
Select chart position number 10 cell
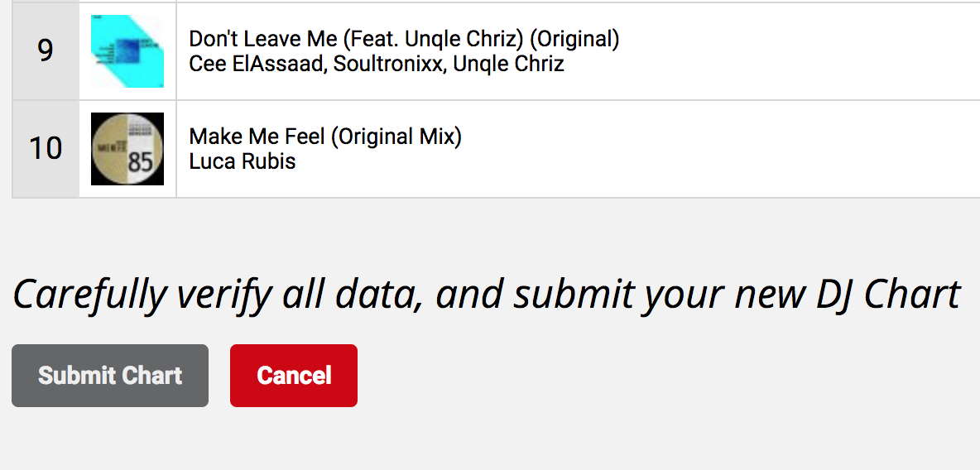coord(46,149)
